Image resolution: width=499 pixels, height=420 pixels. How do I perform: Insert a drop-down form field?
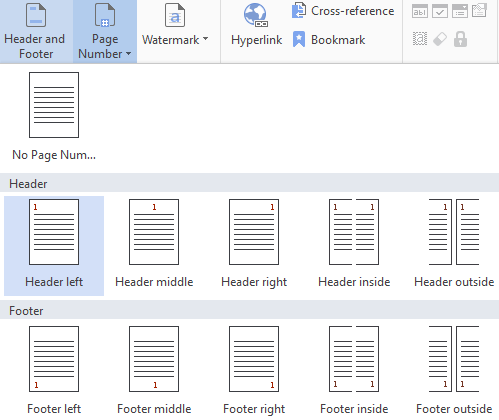[460, 11]
